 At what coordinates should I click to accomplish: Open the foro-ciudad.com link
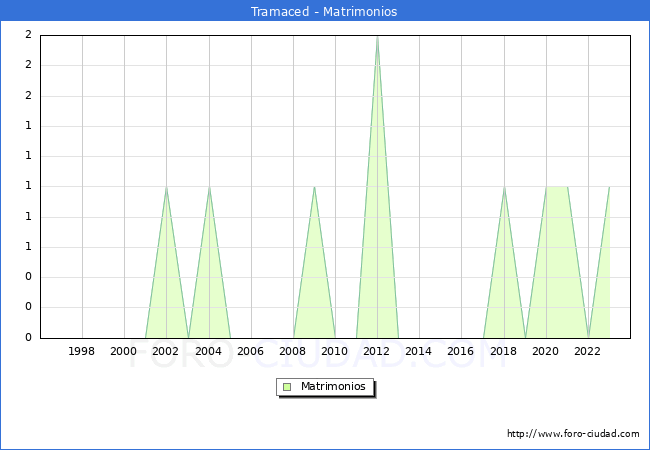573,434
